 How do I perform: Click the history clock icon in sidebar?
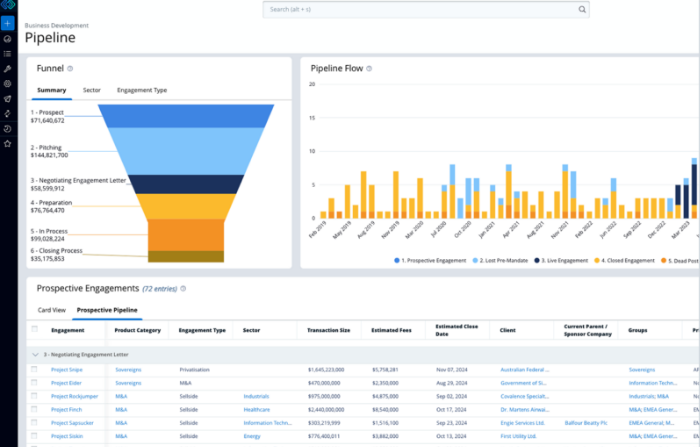click(7, 129)
